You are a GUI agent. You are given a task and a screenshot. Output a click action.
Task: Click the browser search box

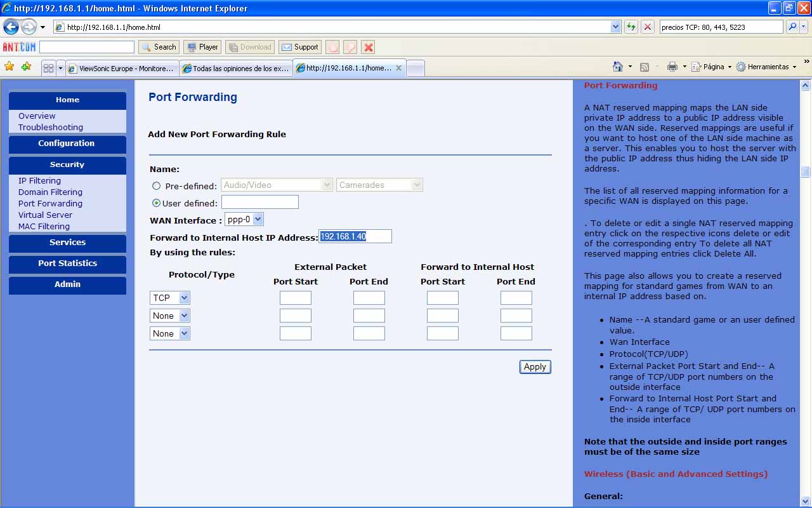click(721, 27)
